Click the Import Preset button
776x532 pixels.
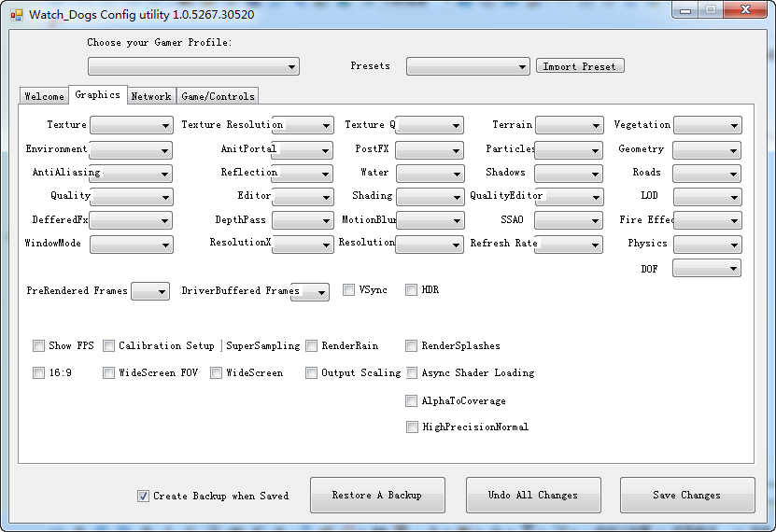pyautogui.click(x=580, y=66)
